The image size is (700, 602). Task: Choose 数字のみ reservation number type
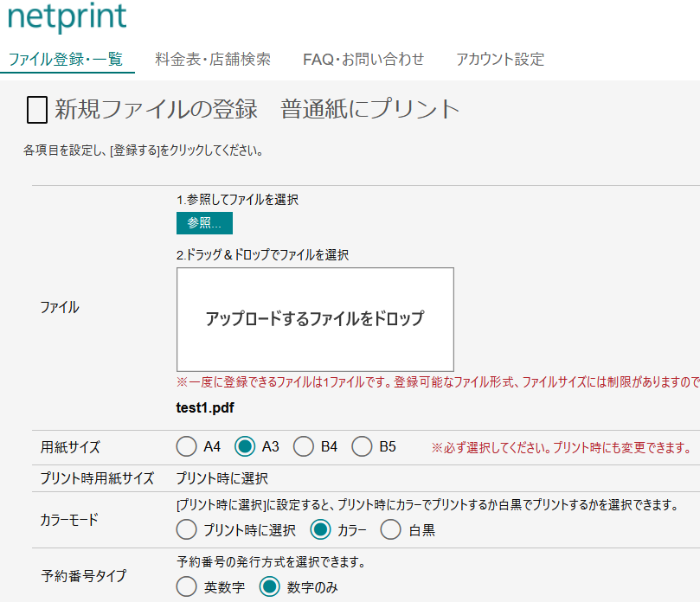click(269, 587)
